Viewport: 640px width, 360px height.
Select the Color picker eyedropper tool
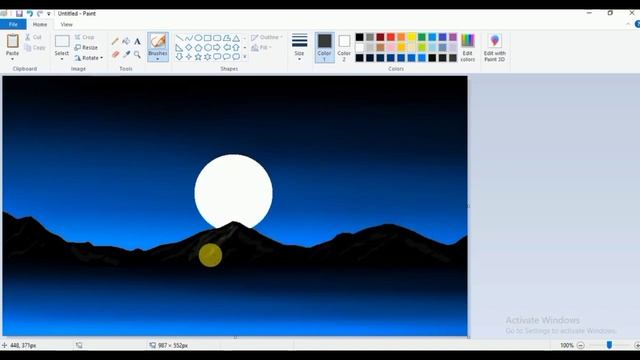(x=126, y=54)
